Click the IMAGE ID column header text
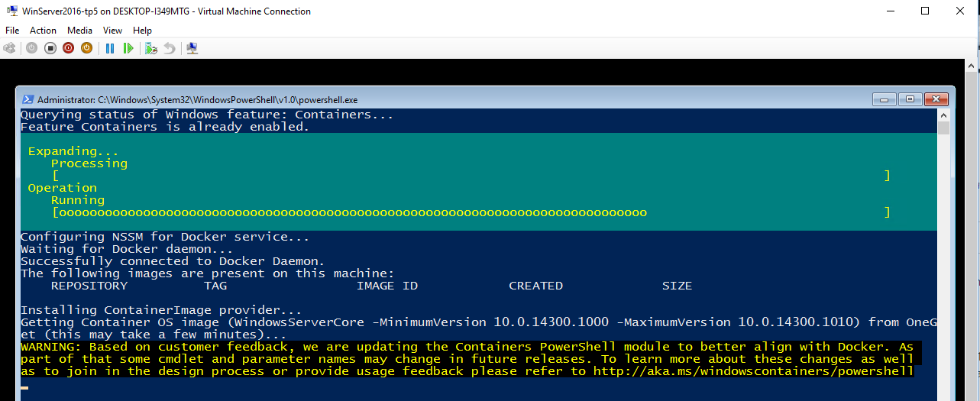980x401 pixels. [x=387, y=286]
